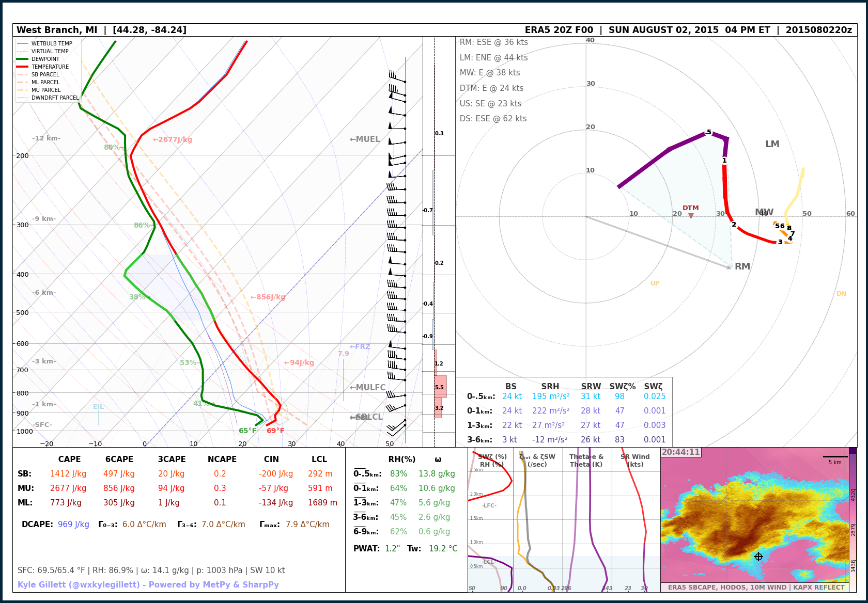Click the DCAPE value 969 J/kg
The image size is (868, 603).
(73, 525)
